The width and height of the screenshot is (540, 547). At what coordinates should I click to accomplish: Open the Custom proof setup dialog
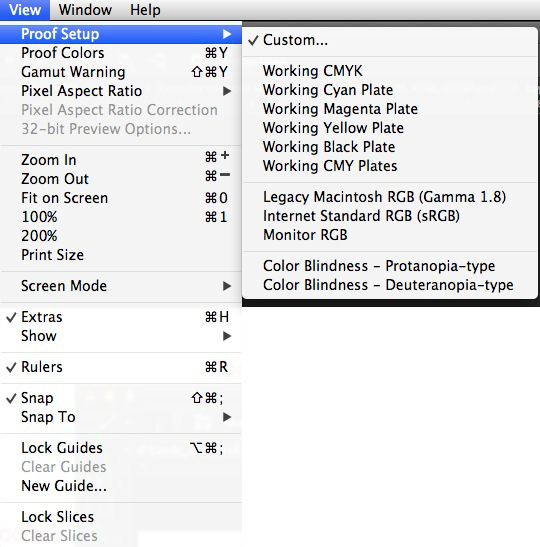(390, 40)
